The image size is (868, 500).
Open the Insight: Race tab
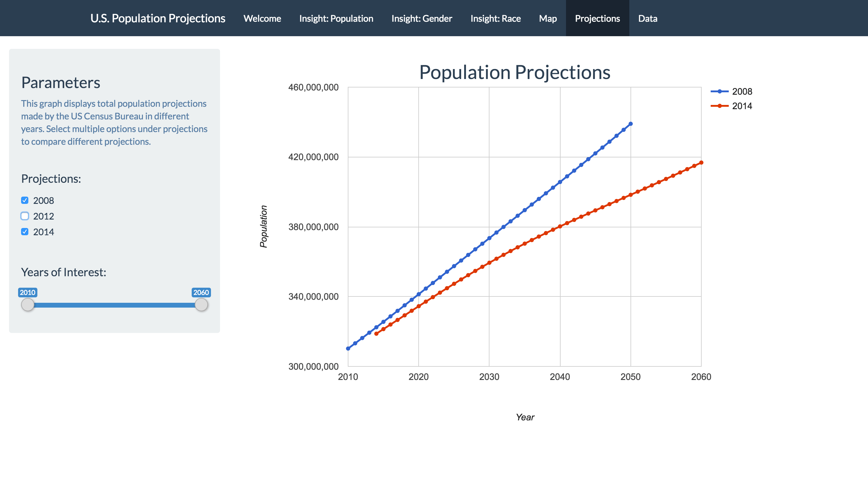[x=495, y=18]
